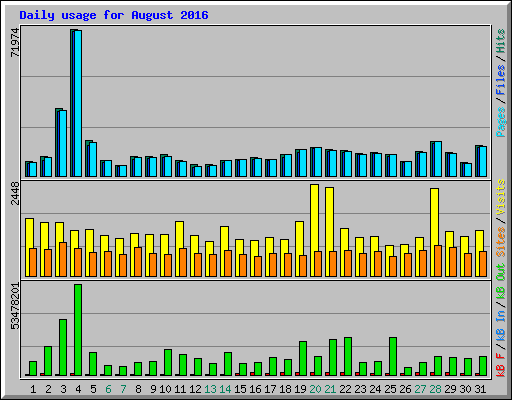Click the x-axis day label 5
The height and width of the screenshot is (400, 512).
point(93,389)
